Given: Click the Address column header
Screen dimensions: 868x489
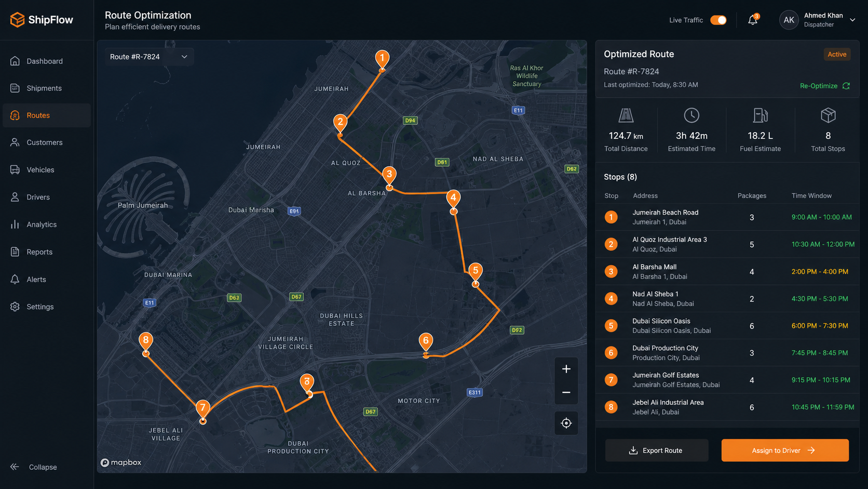Looking at the screenshot, I should click(x=645, y=196).
